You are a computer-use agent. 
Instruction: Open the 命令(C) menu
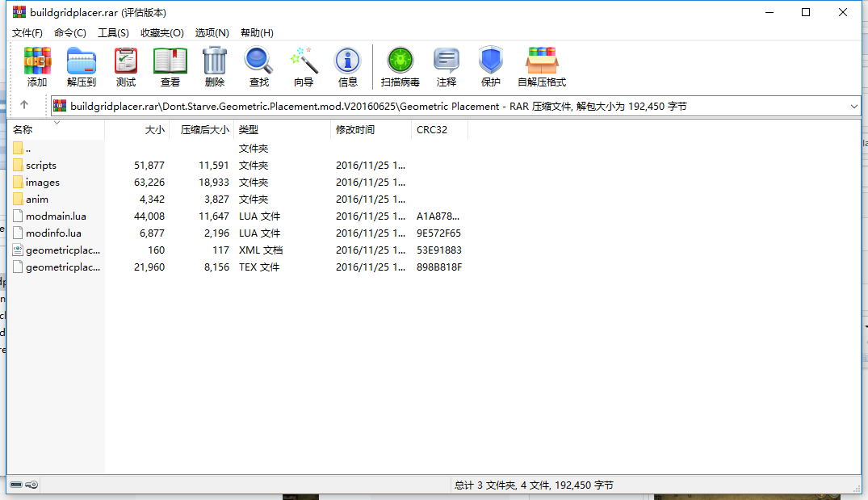[x=69, y=32]
